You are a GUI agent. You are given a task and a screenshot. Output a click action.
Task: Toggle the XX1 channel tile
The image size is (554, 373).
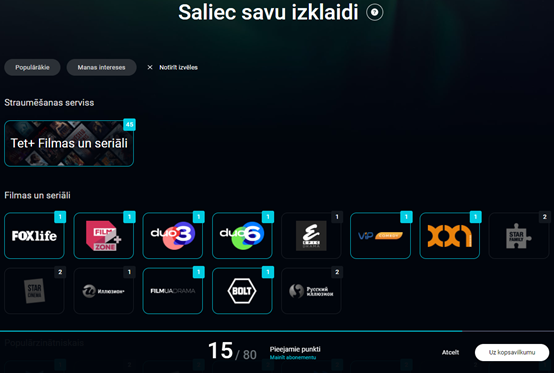pos(449,236)
